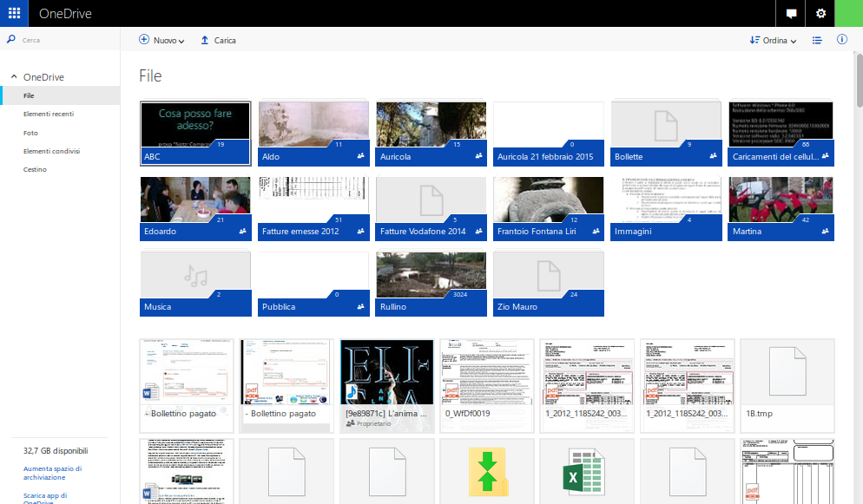This screenshot has height=504, width=863.
Task: Click the shared icon on Bollette folder
Action: (x=713, y=156)
